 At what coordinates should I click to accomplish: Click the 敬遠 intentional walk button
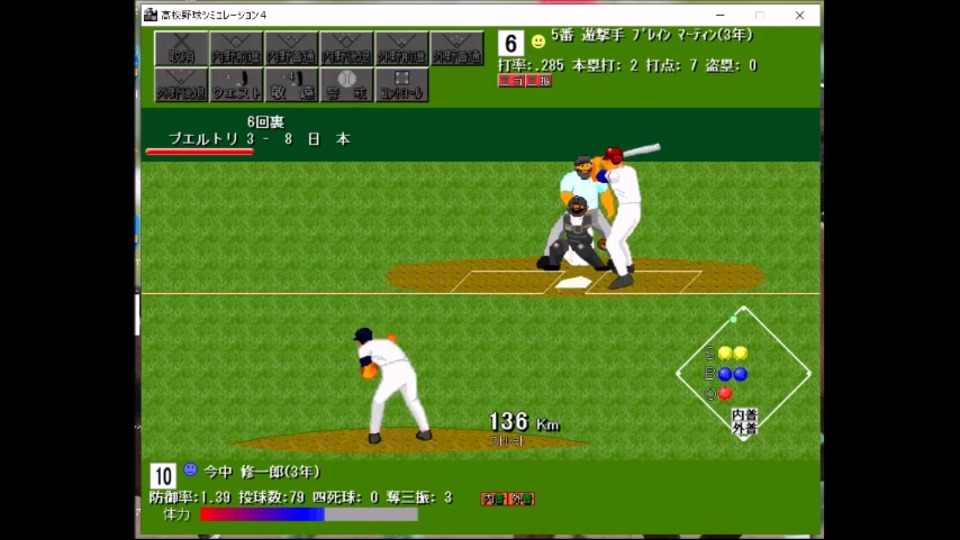pyautogui.click(x=291, y=84)
